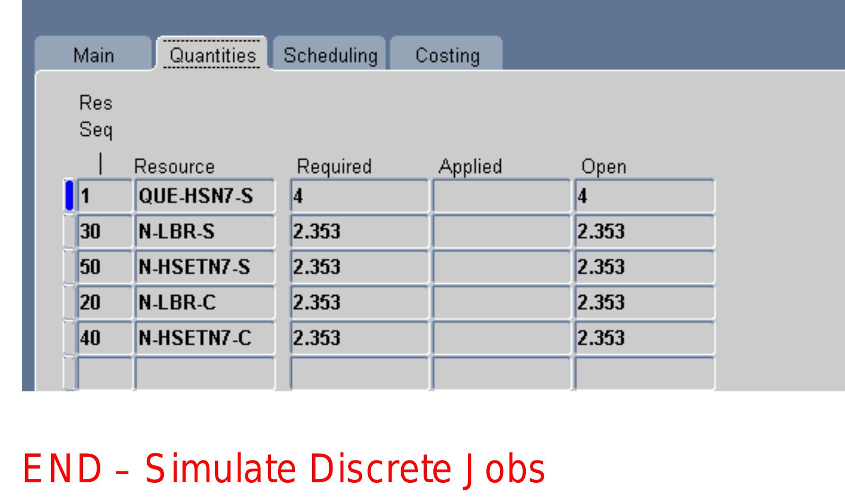Click Required field of N-HSETN7-S row
This screenshot has height=504, width=845.
click(x=359, y=267)
